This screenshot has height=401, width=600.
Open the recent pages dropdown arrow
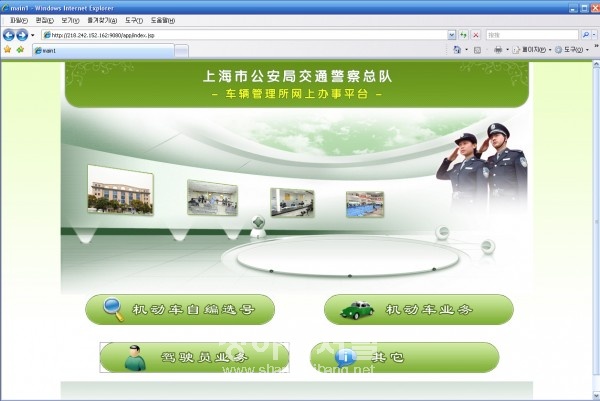click(x=33, y=35)
